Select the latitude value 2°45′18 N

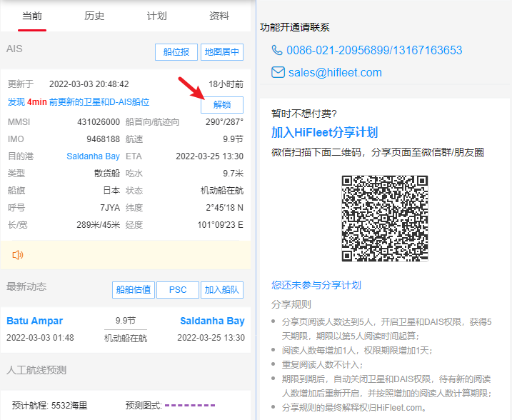coord(225,208)
